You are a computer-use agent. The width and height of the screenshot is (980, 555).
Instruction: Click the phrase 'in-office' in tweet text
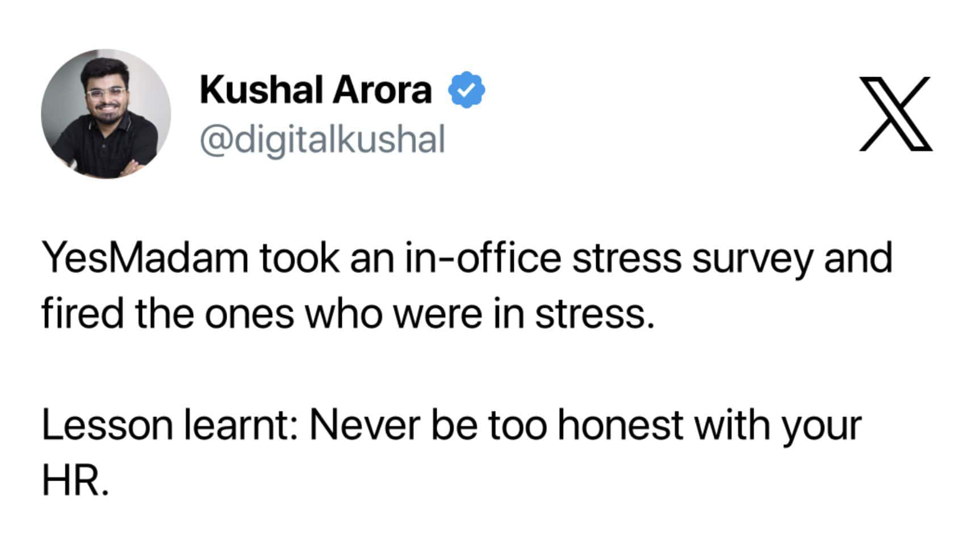(x=482, y=258)
